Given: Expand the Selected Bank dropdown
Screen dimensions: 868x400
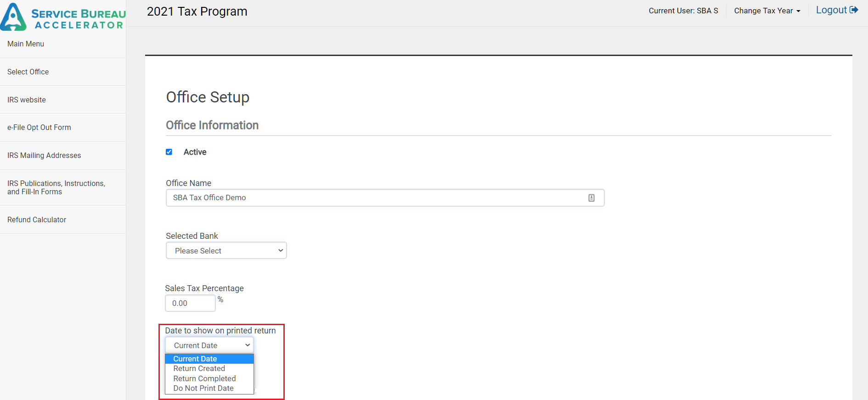Looking at the screenshot, I should pos(226,251).
